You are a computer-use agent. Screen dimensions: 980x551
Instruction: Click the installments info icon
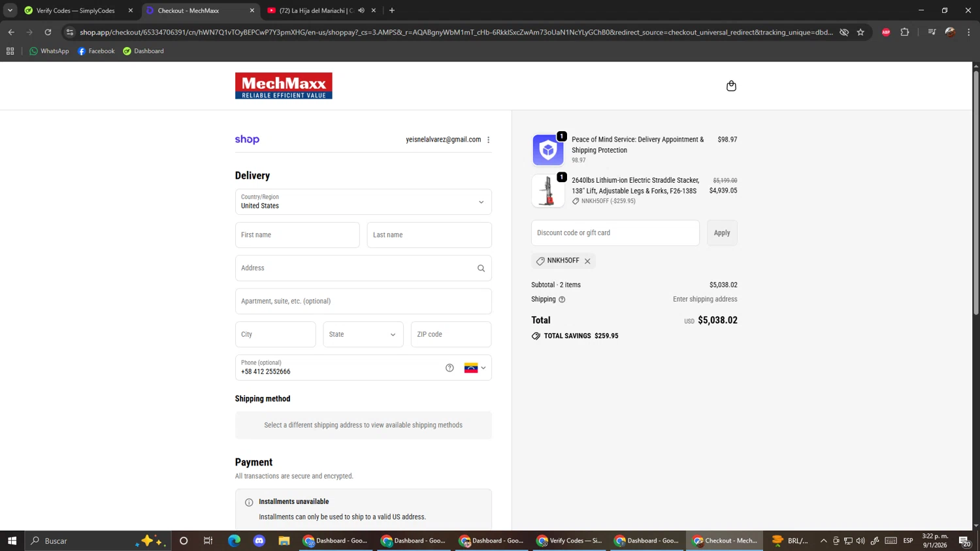tap(249, 502)
